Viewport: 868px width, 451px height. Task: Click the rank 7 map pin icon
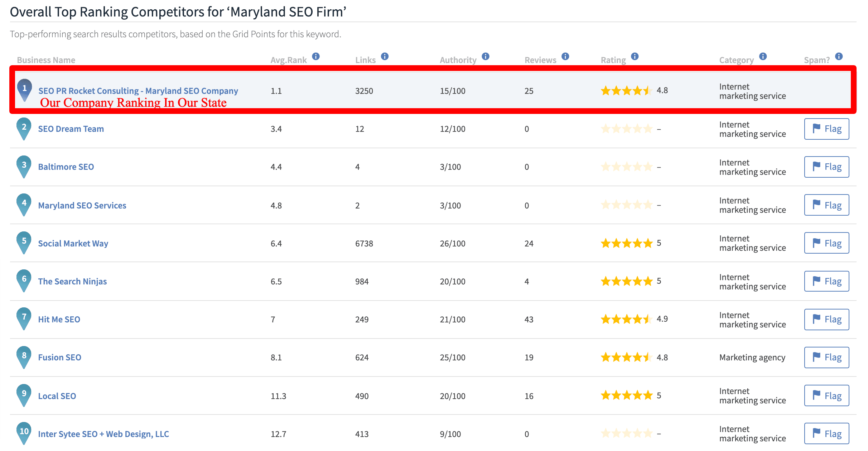pyautogui.click(x=24, y=318)
